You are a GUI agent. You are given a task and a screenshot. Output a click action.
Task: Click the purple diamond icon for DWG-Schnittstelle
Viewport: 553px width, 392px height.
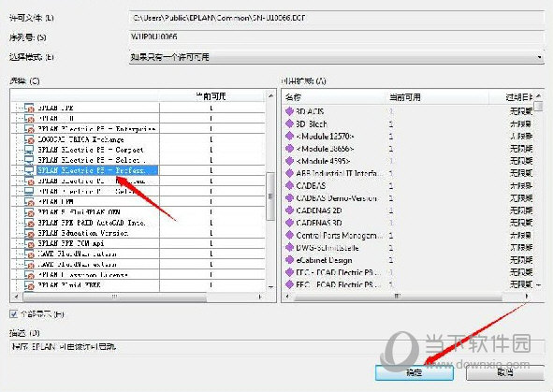[289, 248]
